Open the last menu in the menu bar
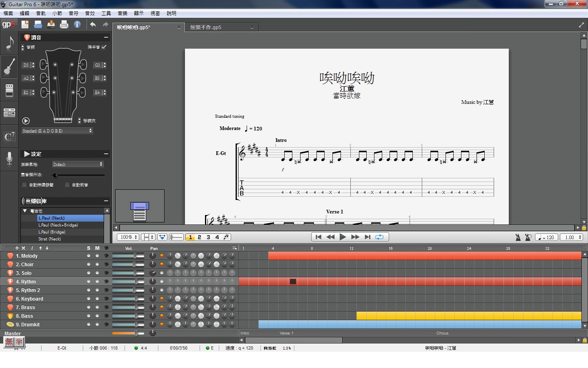The width and height of the screenshot is (588, 368). [171, 13]
